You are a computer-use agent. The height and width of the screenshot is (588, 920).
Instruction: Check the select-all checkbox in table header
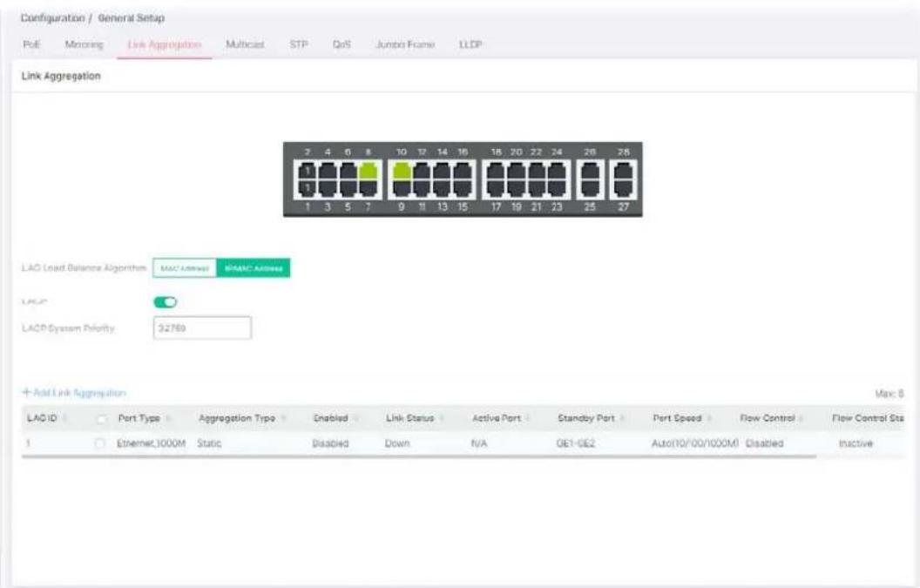click(101, 418)
